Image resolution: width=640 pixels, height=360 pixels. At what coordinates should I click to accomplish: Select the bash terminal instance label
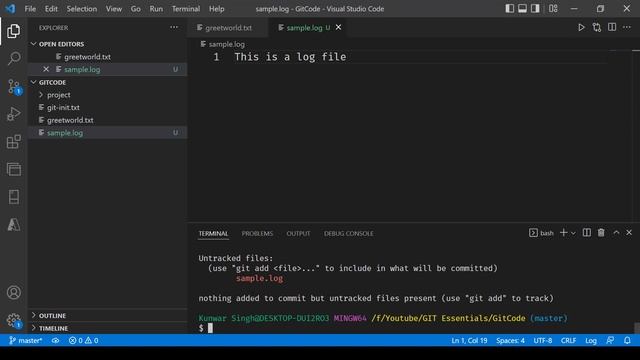click(541, 233)
